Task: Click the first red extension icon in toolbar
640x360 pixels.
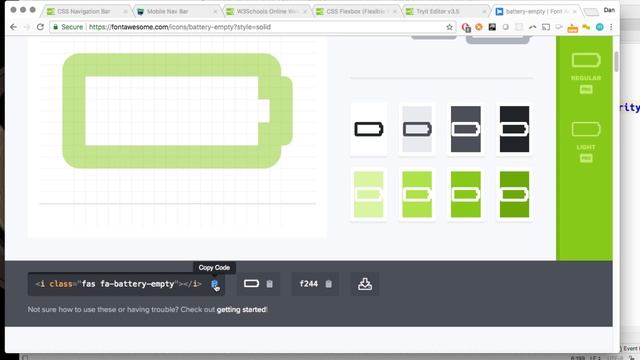Action: [x=466, y=27]
